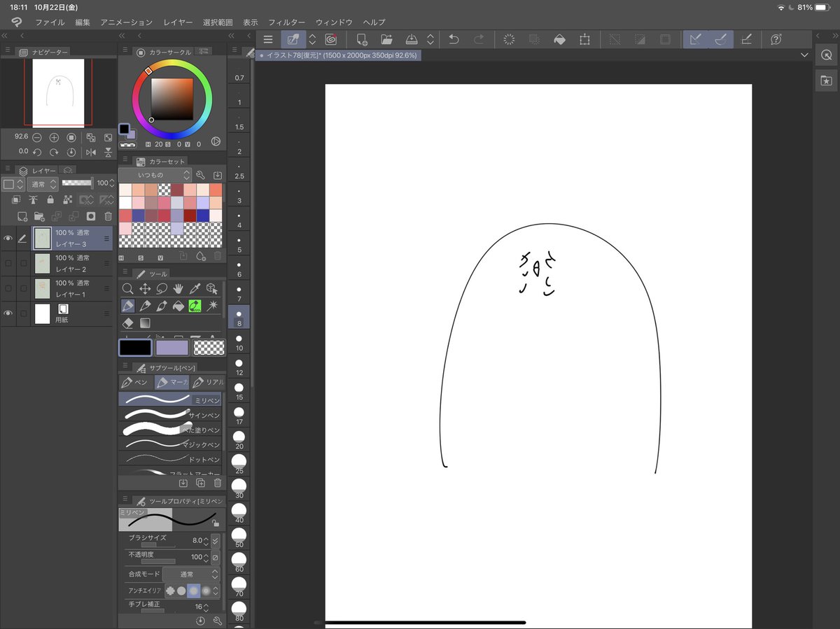The image size is (840, 629).
Task: Hide レイヤー 3 with eye icon
Action: pos(8,239)
